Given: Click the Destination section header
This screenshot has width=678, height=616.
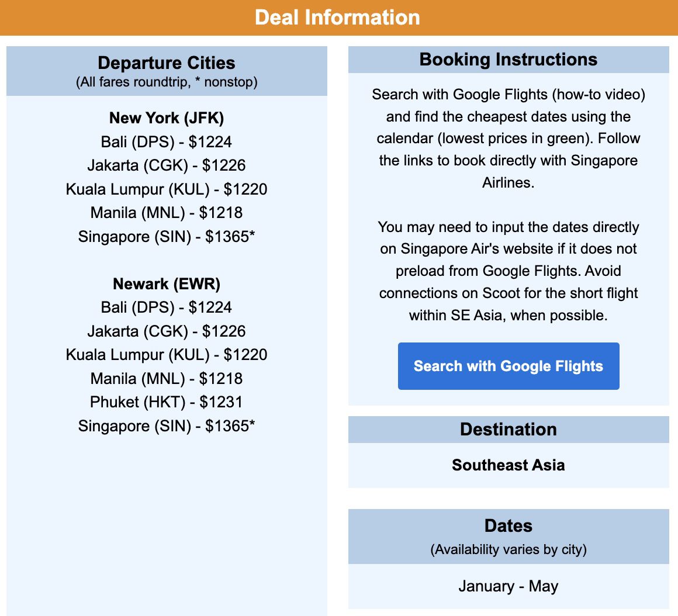Looking at the screenshot, I should [x=508, y=430].
